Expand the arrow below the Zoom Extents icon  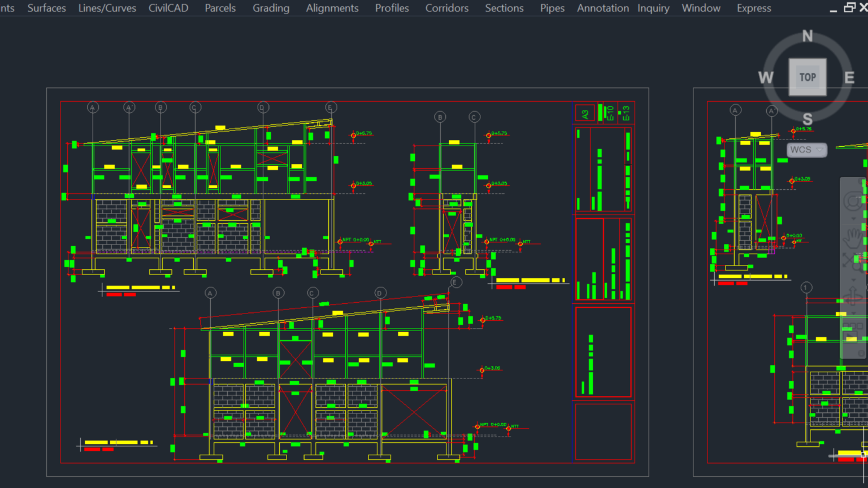(x=853, y=280)
